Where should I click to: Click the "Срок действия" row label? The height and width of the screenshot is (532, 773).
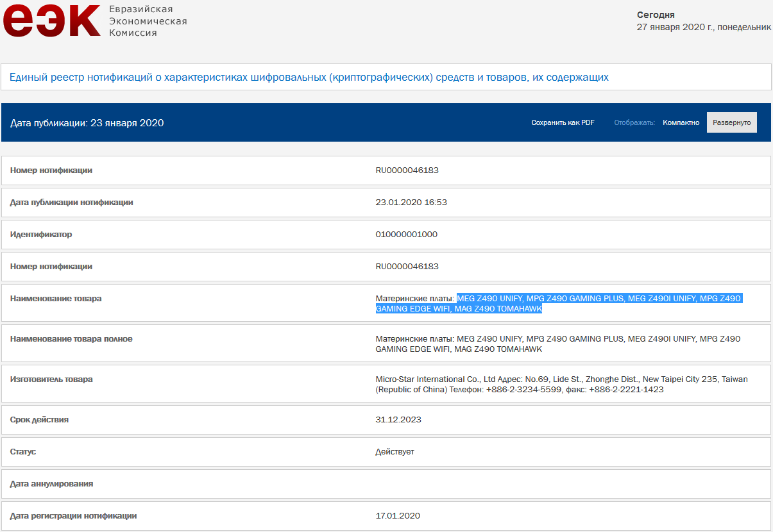pos(39,420)
